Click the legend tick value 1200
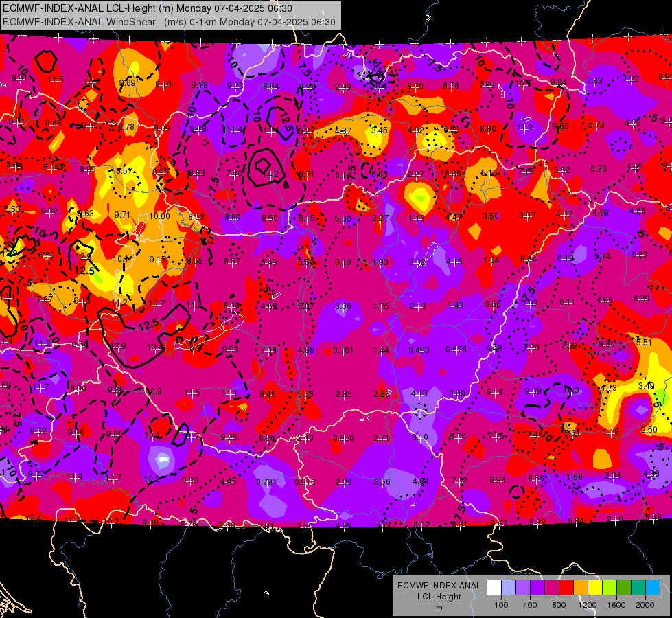 point(587,605)
